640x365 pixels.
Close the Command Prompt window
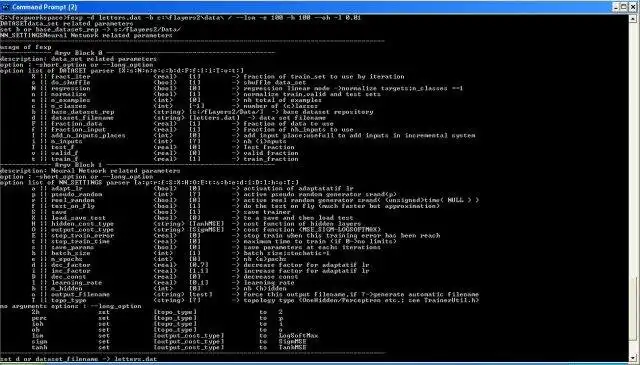[633, 7]
